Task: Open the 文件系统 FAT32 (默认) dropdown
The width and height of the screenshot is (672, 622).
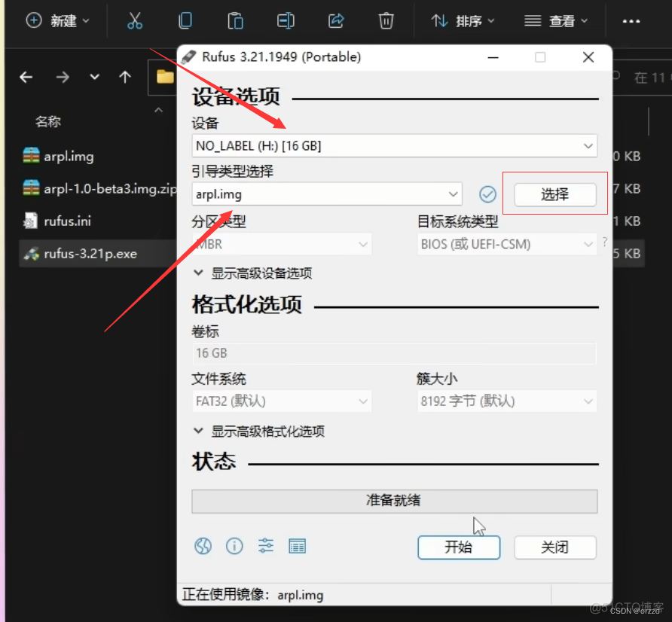Action: tap(282, 401)
